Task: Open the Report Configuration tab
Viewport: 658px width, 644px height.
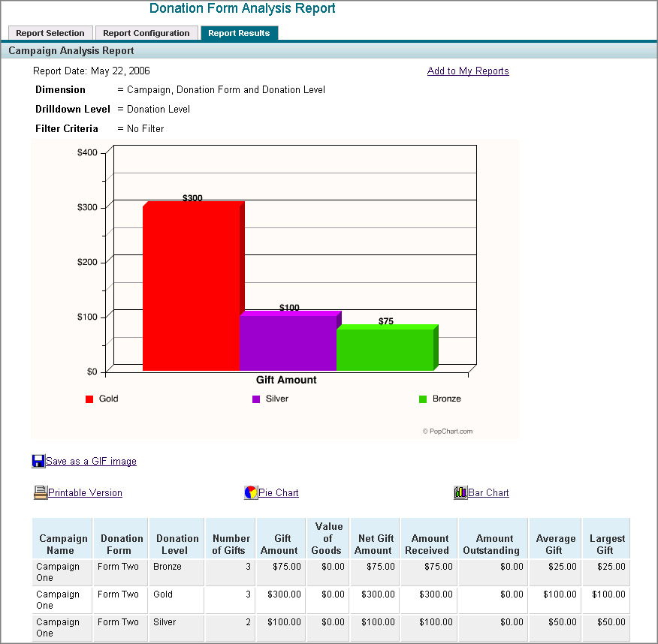Action: 146,33
